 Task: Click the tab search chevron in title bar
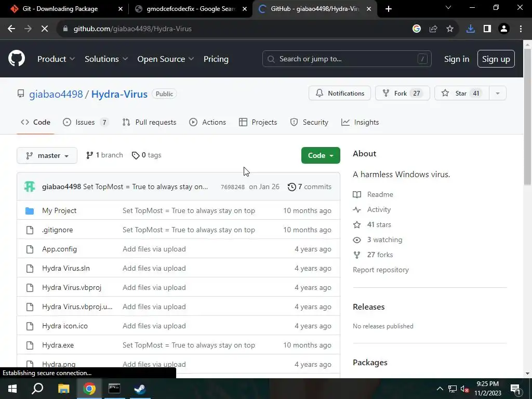448,7
